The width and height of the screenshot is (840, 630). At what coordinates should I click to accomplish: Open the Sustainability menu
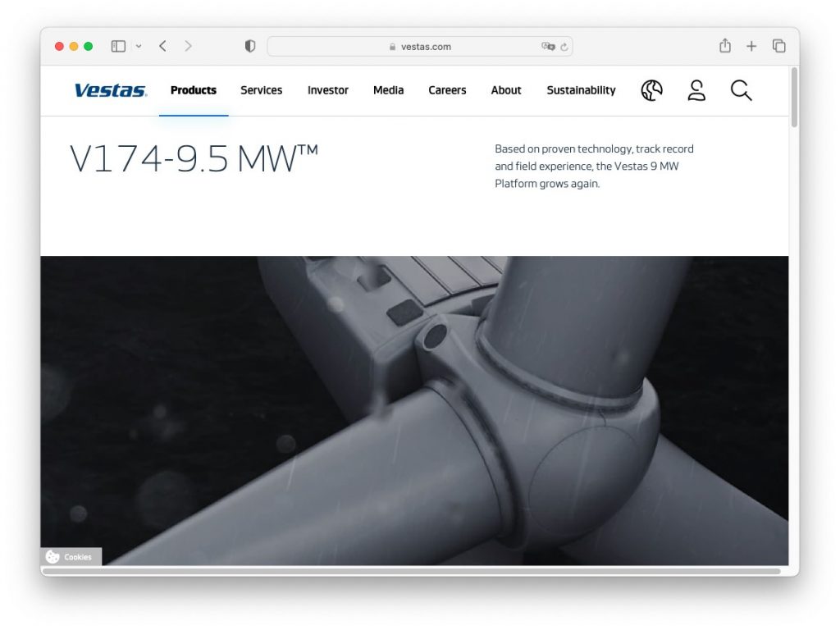pyautogui.click(x=581, y=90)
